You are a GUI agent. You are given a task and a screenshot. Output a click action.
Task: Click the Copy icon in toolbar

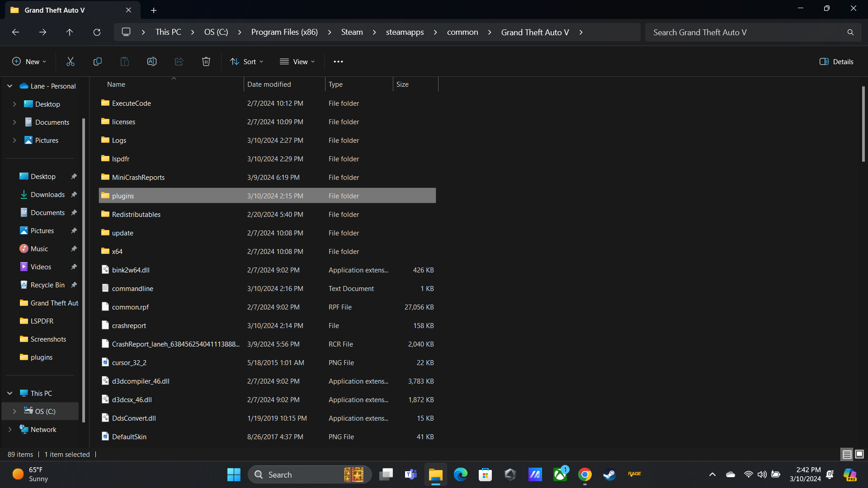click(98, 61)
